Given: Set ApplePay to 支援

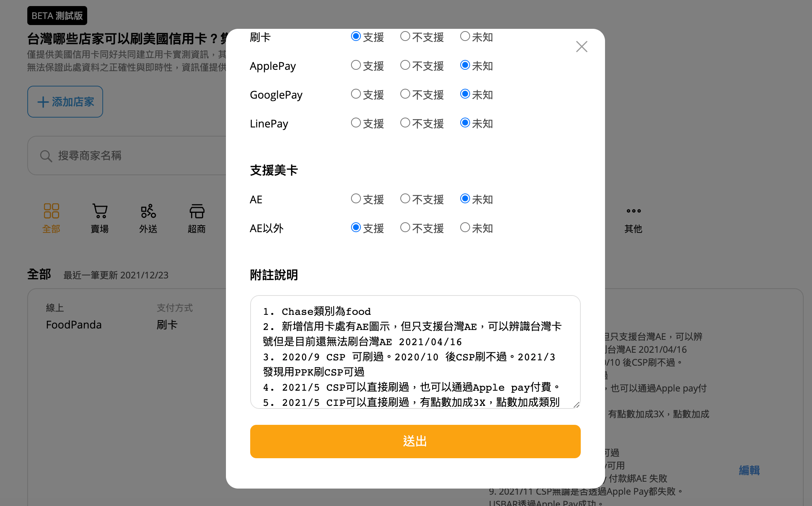Looking at the screenshot, I should coord(356,65).
